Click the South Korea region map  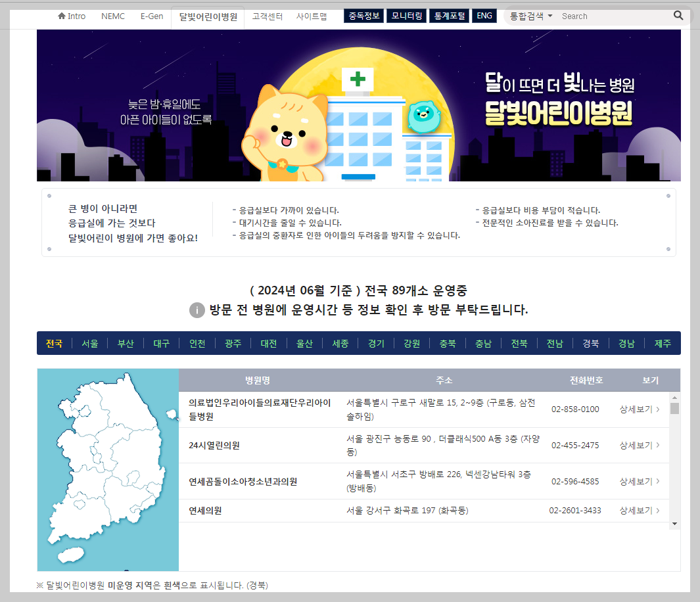tap(108, 469)
